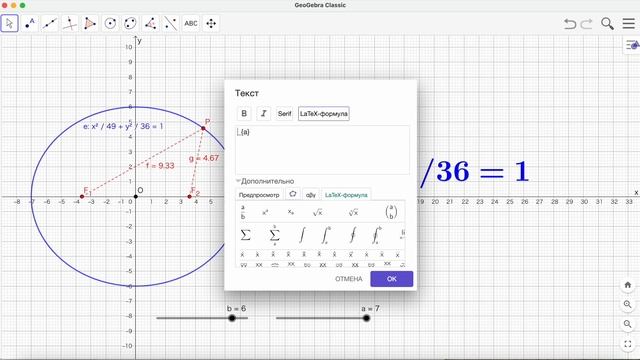Click the segment label g = 4.67
Viewport: 640px width, 360px height.
[x=204, y=158]
